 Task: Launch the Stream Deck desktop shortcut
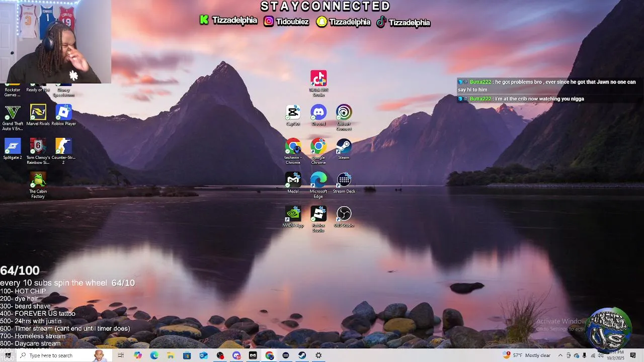coord(344,183)
